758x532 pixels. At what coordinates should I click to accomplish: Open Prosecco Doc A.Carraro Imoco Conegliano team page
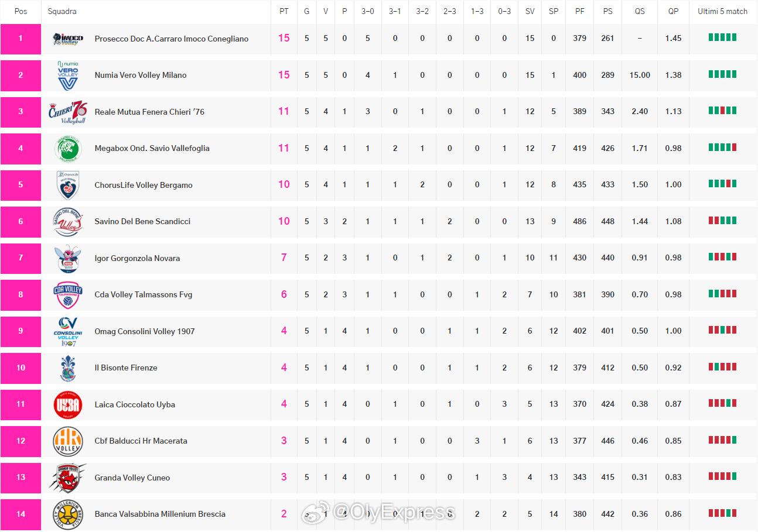[x=172, y=39]
